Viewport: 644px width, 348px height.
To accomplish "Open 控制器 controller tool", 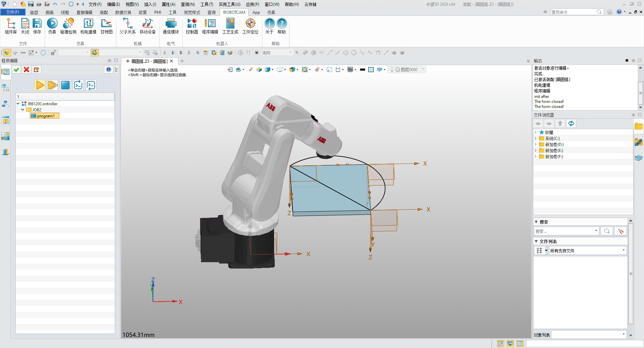I will click(192, 26).
